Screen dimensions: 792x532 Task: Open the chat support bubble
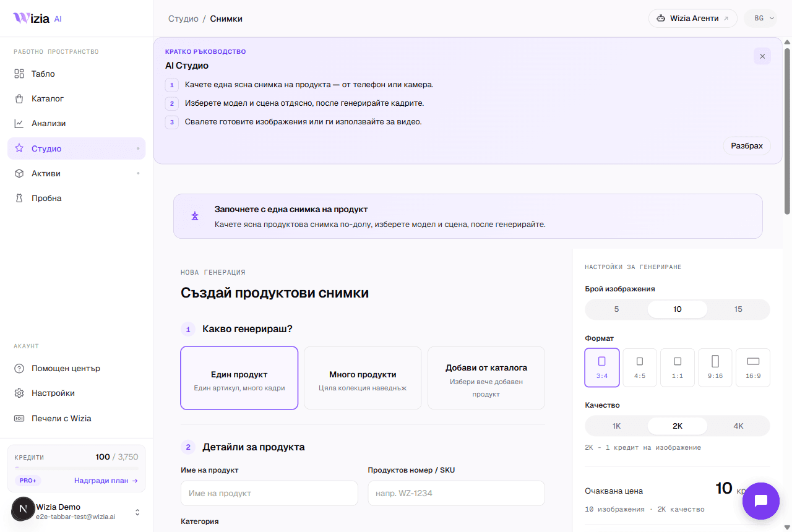coord(761,501)
